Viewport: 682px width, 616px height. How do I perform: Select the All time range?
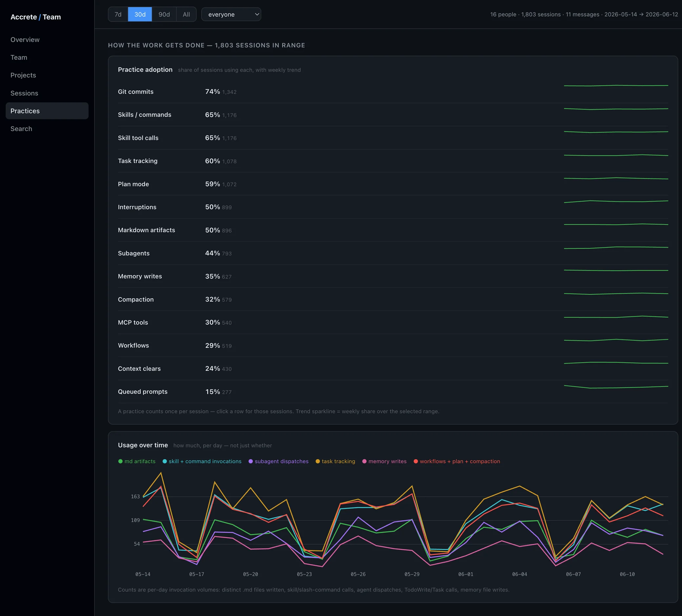click(x=186, y=14)
